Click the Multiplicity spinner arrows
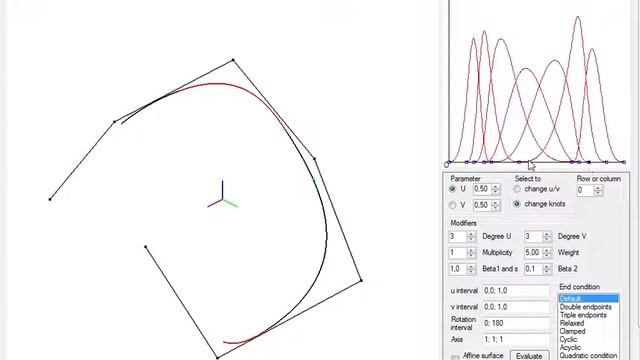 coord(471,253)
